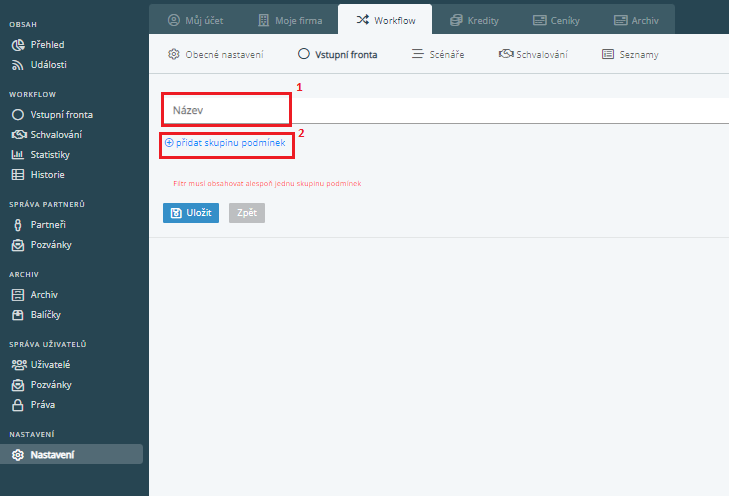Click the Seznamy list icon
Viewport: 729px width, 496px height.
(608, 54)
